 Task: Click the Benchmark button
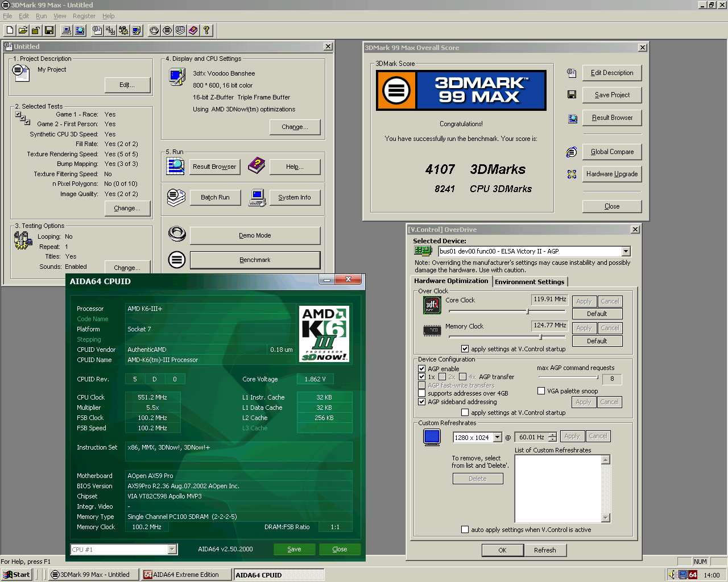(255, 260)
